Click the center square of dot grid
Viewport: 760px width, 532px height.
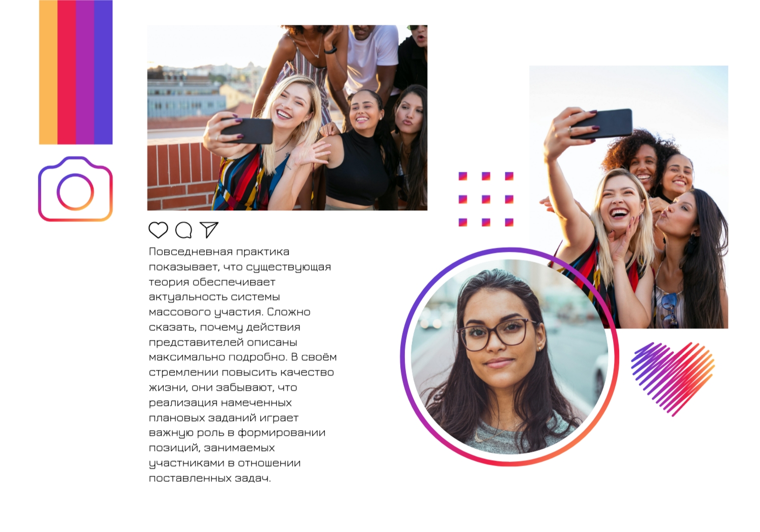tap(486, 199)
